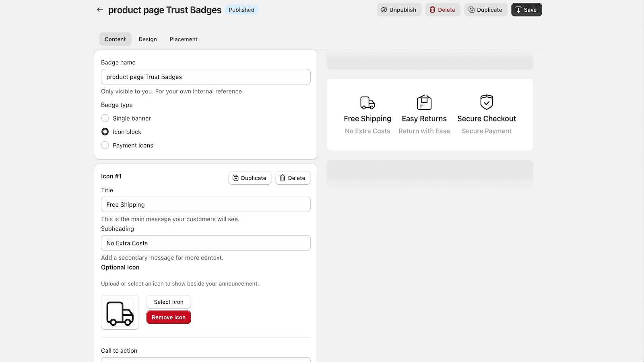Click the copy icon on the top Duplicate button
Viewport: 644px width, 362px height.
point(471,10)
